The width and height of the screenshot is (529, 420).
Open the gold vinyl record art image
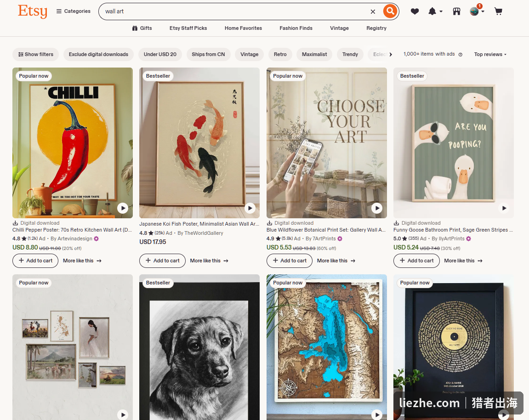coord(454,347)
